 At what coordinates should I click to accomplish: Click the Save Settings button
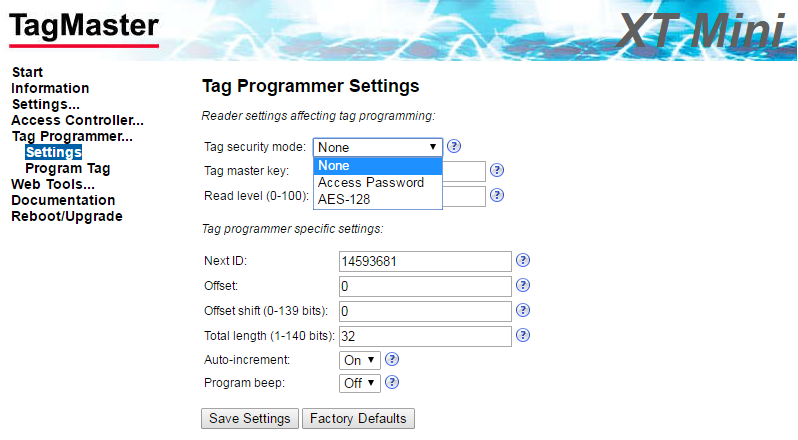[x=250, y=419]
